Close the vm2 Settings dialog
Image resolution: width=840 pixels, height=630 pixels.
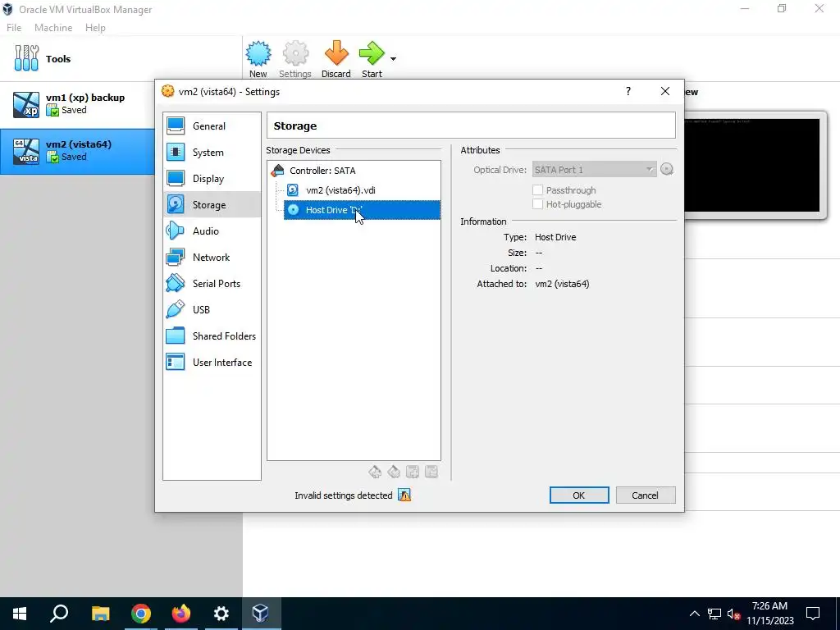click(665, 92)
